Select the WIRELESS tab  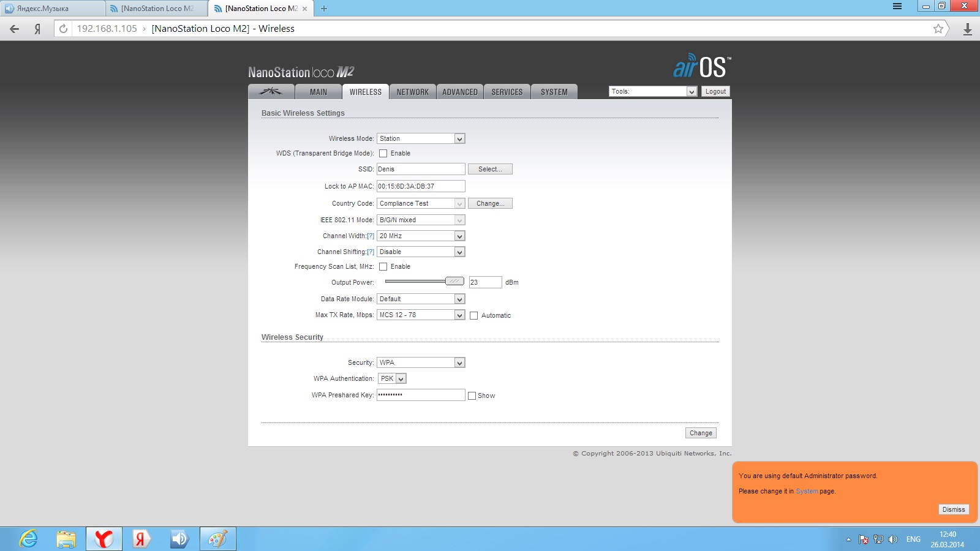click(366, 92)
